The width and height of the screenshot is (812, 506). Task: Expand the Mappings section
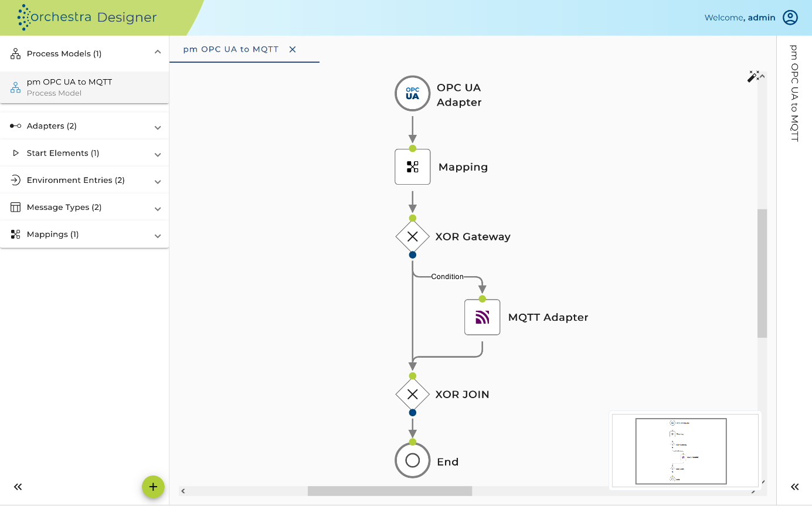[158, 236]
